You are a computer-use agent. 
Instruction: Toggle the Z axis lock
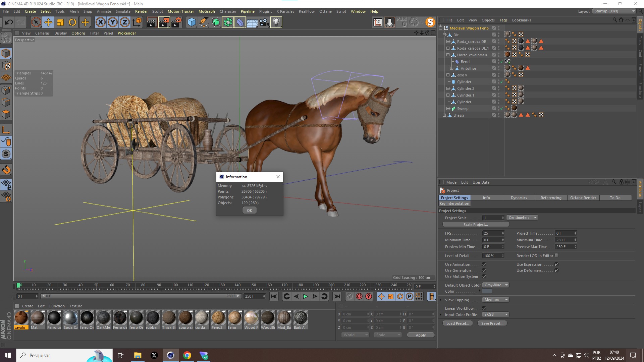pyautogui.click(x=125, y=22)
